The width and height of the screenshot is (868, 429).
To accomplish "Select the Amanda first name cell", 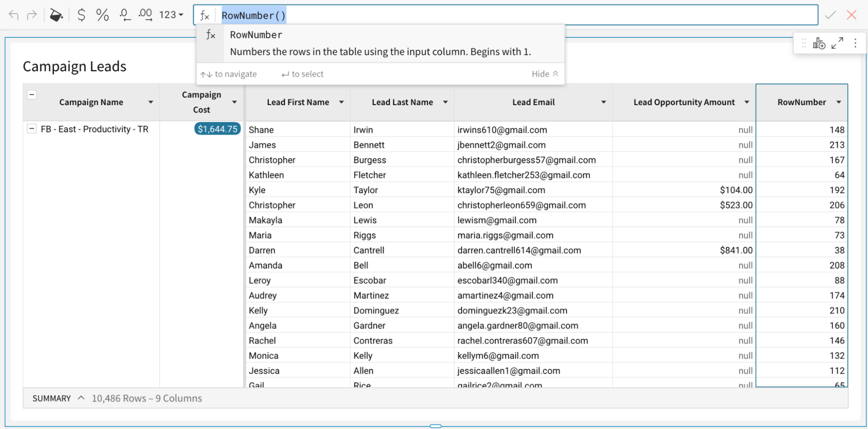I will tap(298, 265).
